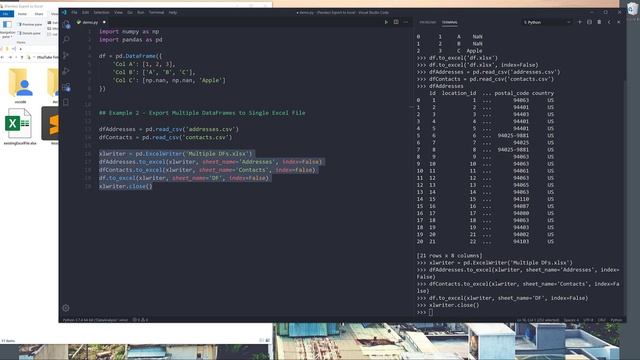
Task: Open the editor More Actions ellipsis
Action: [406, 22]
